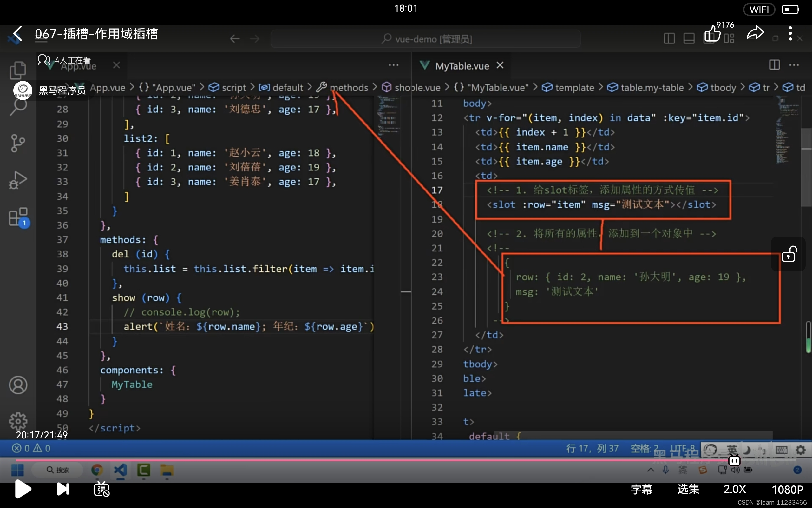The image size is (812, 508).
Task: Navigate back with VS Code arrow
Action: point(234,39)
